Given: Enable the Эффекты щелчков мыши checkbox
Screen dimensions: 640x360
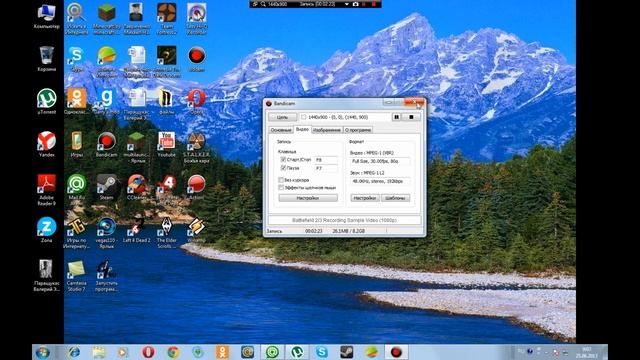Looking at the screenshot, I should (281, 187).
